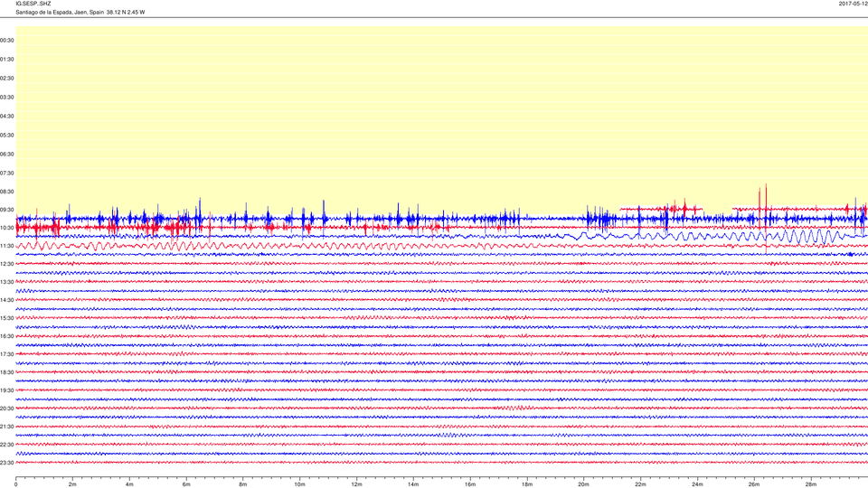Select the 05:30 time label
The height and width of the screenshot is (488, 868).
click(7, 135)
